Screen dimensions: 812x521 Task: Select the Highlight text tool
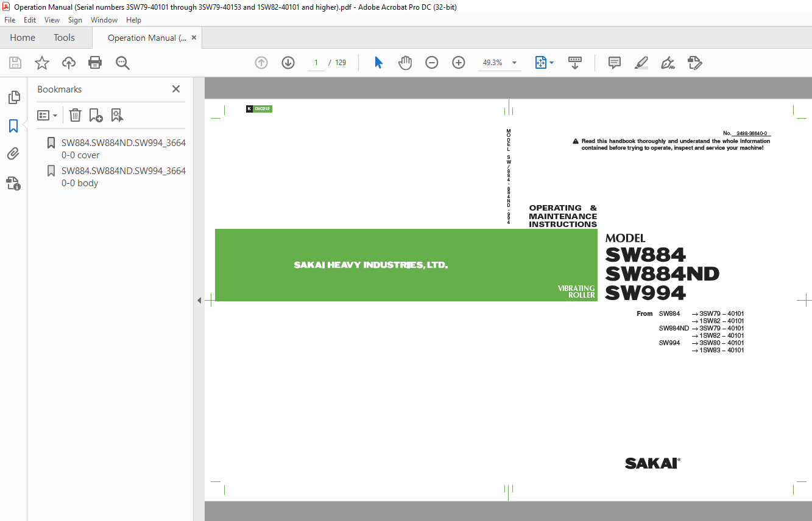coord(641,63)
